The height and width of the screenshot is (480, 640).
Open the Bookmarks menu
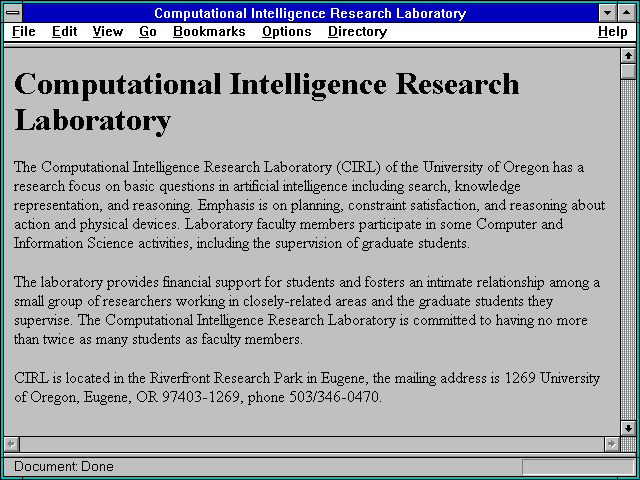click(x=209, y=32)
